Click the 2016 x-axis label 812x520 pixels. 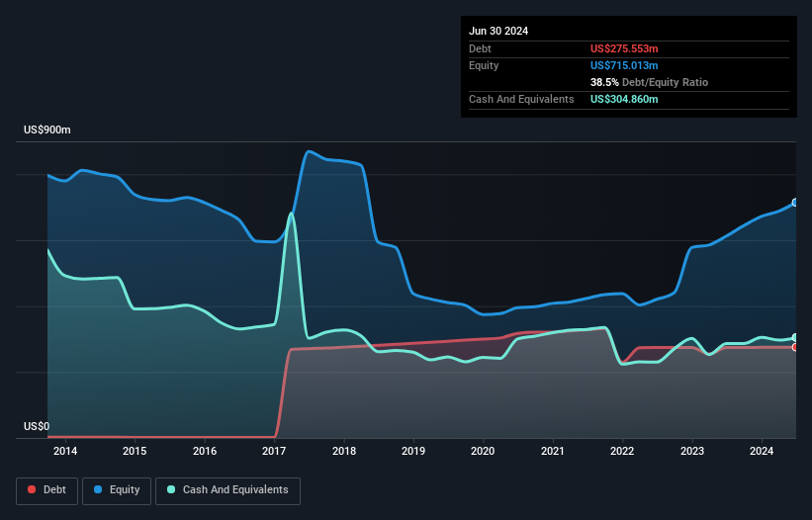click(205, 451)
